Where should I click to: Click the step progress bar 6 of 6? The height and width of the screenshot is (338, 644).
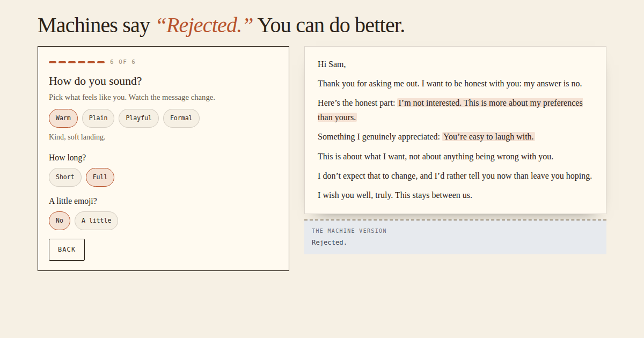point(77,62)
